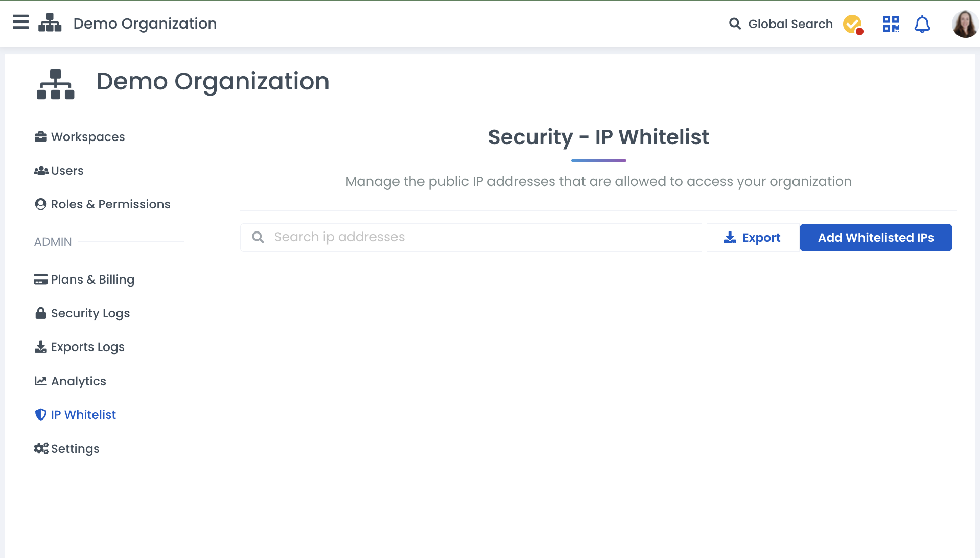Show the Analytics page

78,381
